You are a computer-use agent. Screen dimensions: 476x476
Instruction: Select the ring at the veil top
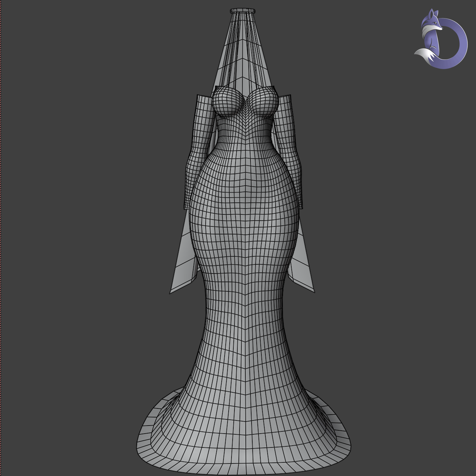[x=242, y=10]
